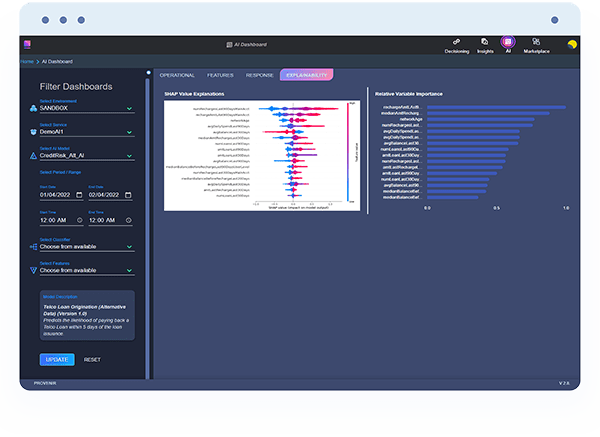Click the classifier tree icon
Viewport: 600px width, 437px height.
pyautogui.click(x=33, y=247)
